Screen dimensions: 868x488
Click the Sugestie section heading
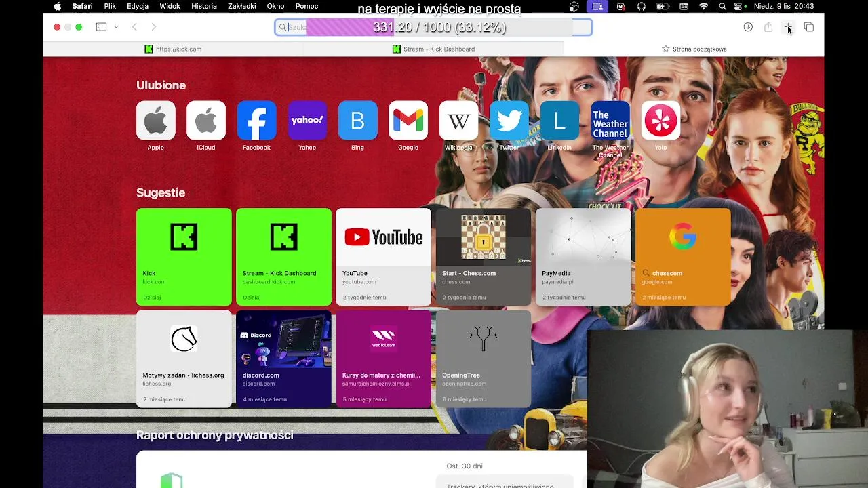pos(161,192)
